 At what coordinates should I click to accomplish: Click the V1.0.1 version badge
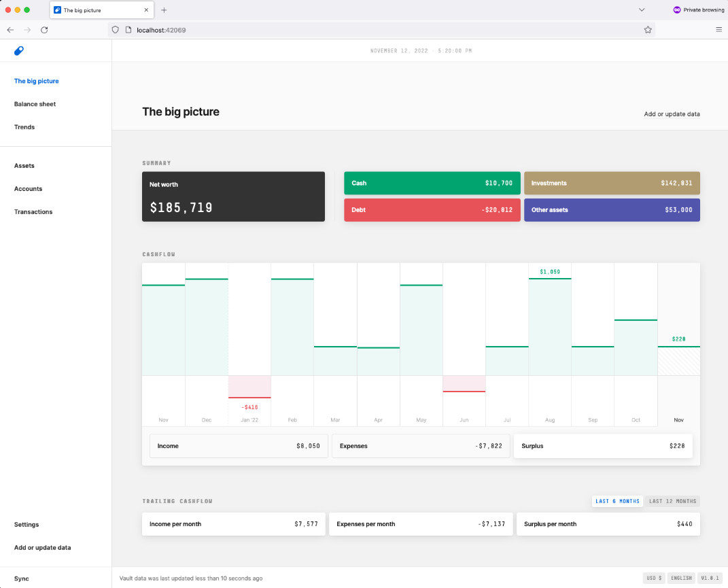coord(710,578)
